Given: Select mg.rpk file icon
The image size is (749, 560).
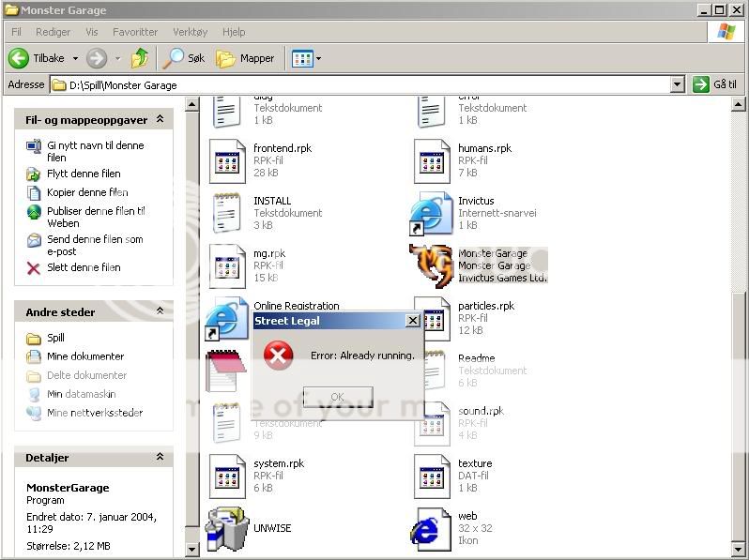Looking at the screenshot, I should click(227, 265).
